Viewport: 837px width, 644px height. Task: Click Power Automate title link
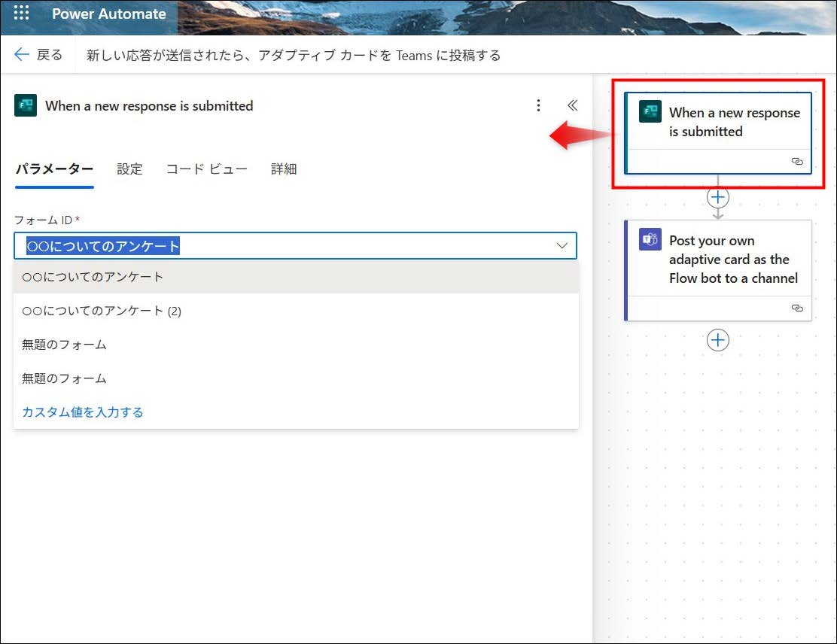coord(109,14)
